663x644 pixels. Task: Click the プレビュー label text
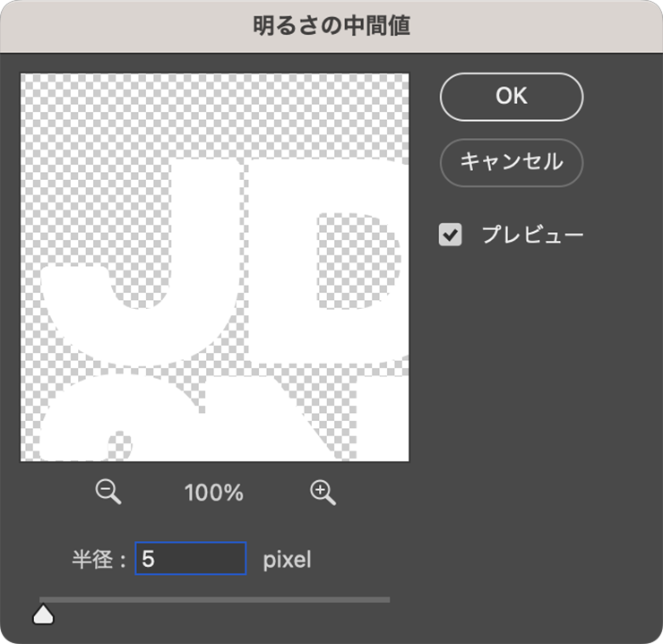pos(532,236)
